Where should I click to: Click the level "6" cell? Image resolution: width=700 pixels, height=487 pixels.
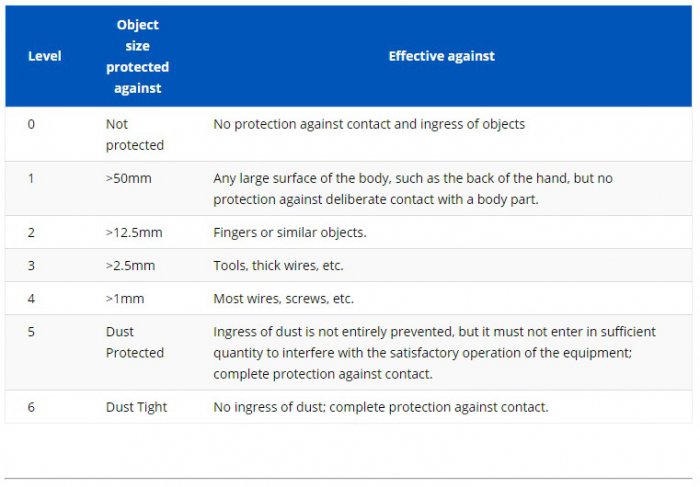(31, 407)
